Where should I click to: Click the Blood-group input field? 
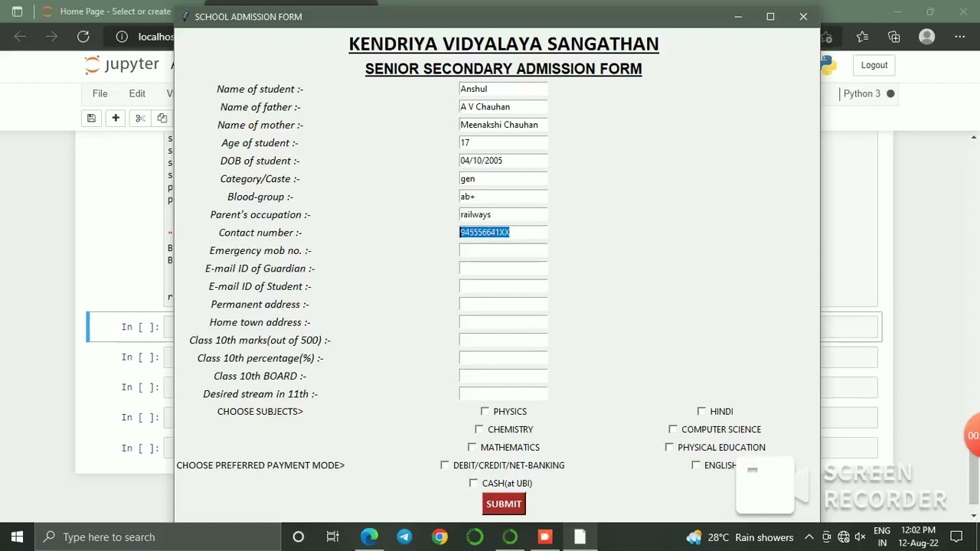[x=503, y=197]
